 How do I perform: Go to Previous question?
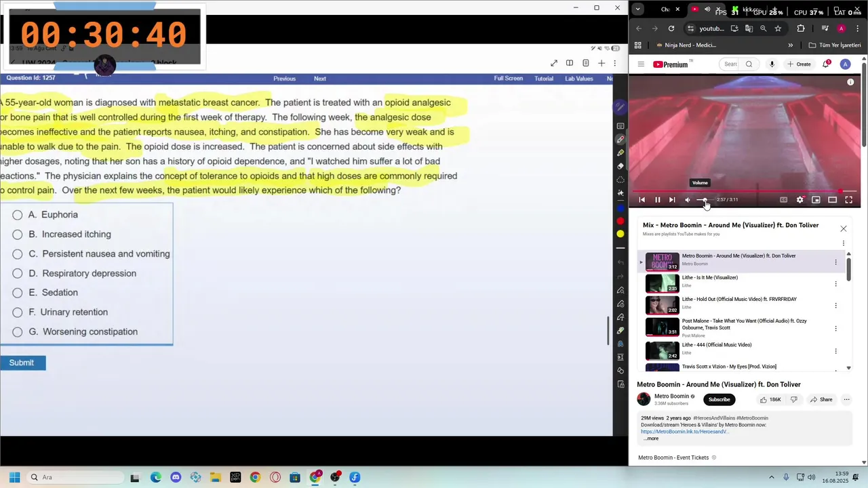pos(284,79)
